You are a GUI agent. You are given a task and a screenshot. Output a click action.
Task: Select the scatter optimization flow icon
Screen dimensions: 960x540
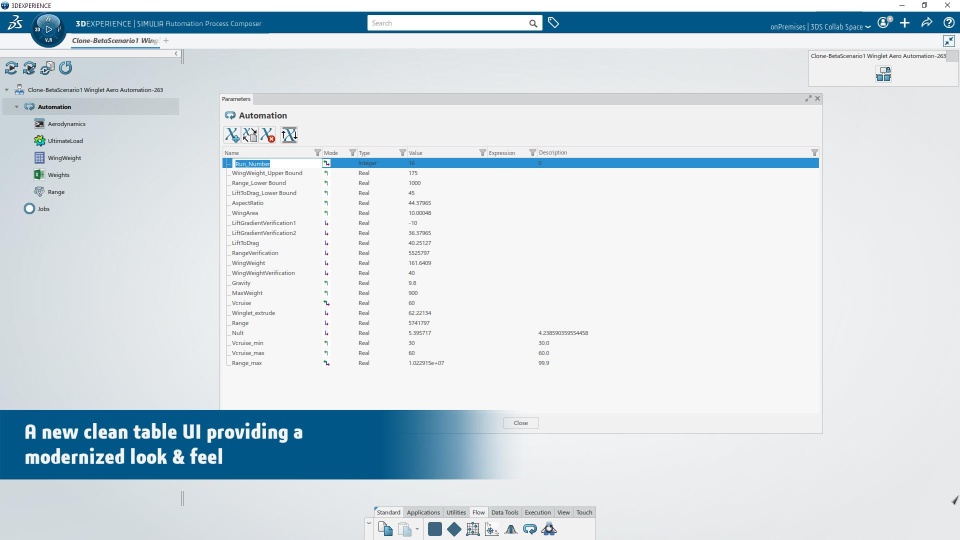click(492, 529)
